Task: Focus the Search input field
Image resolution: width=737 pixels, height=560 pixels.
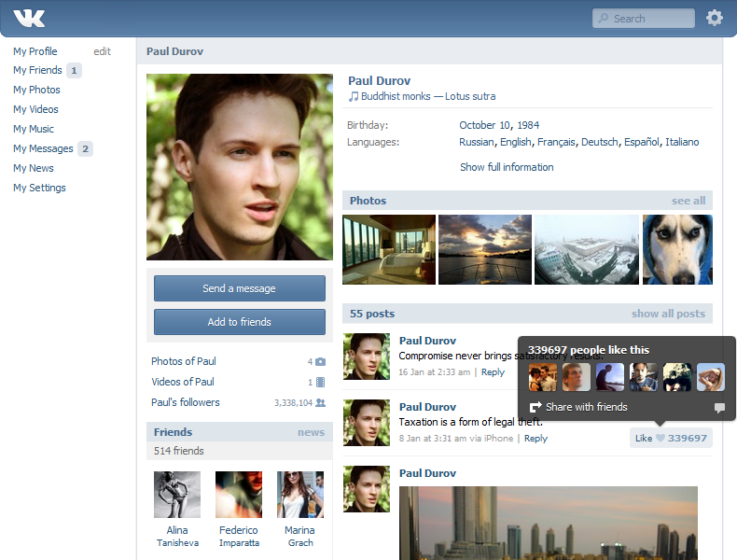Action: 644,19
